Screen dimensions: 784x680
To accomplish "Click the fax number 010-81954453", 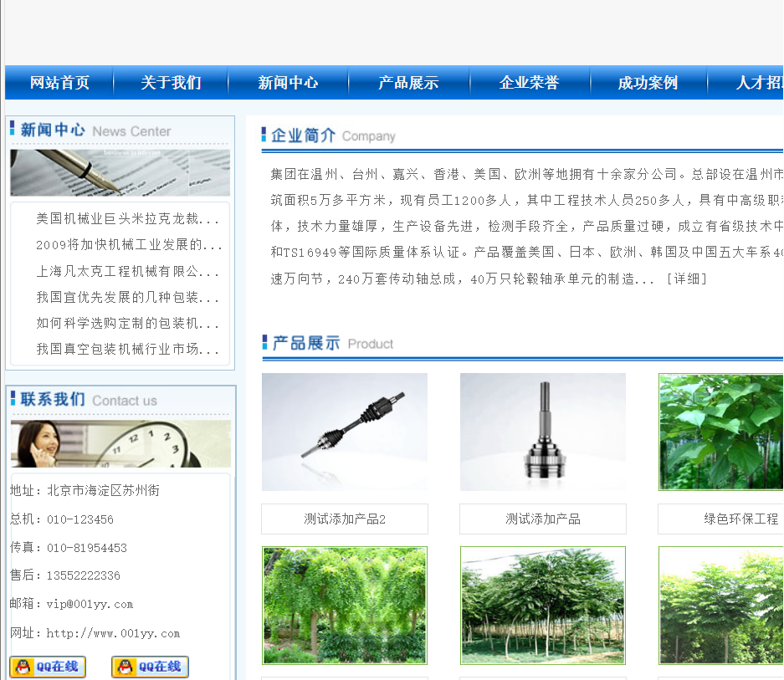I will pos(87,548).
